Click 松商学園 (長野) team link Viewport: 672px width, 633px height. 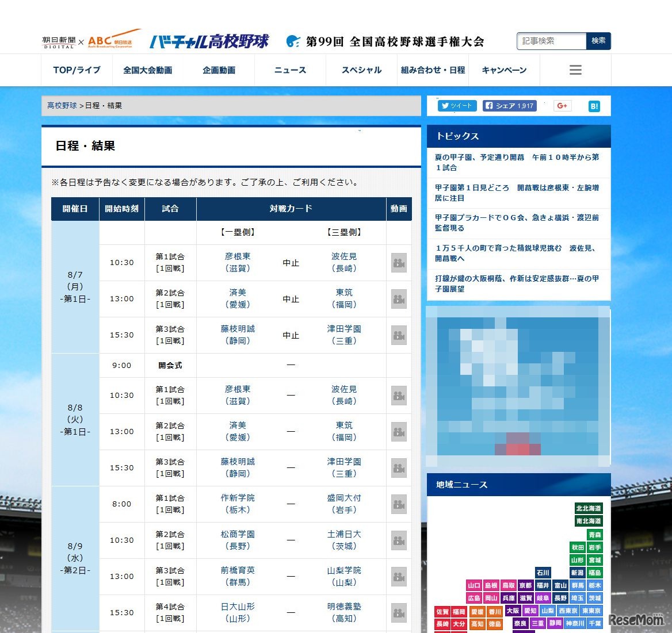click(x=238, y=540)
